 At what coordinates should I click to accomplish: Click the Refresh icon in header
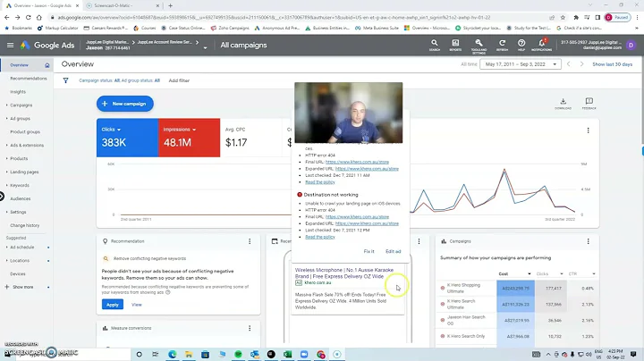click(502, 45)
